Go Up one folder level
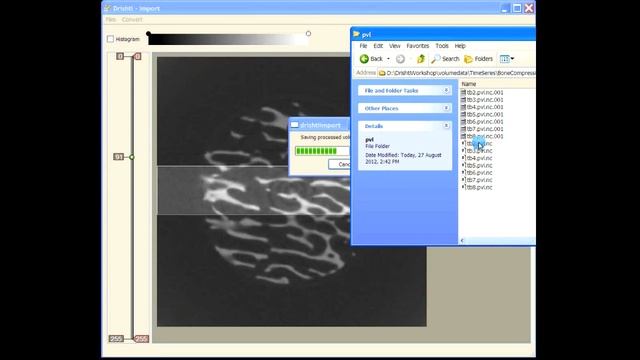The height and width of the screenshot is (360, 640). [421, 59]
